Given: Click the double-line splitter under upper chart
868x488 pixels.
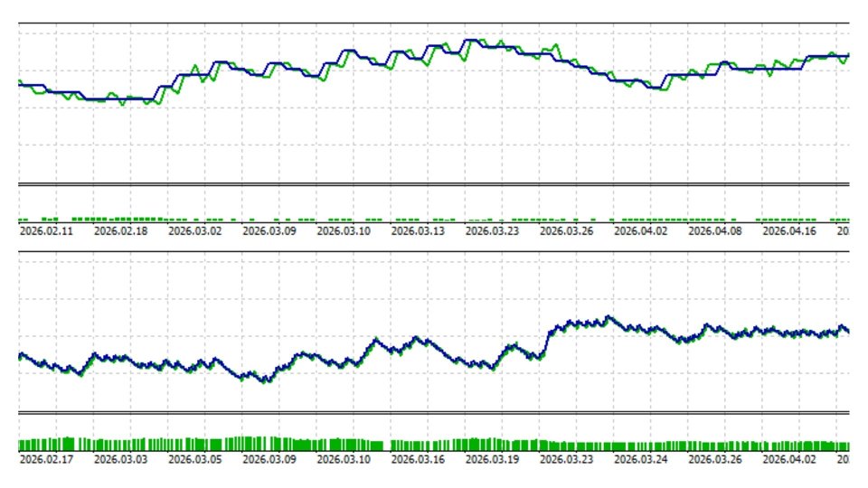Looking at the screenshot, I should click(434, 184).
